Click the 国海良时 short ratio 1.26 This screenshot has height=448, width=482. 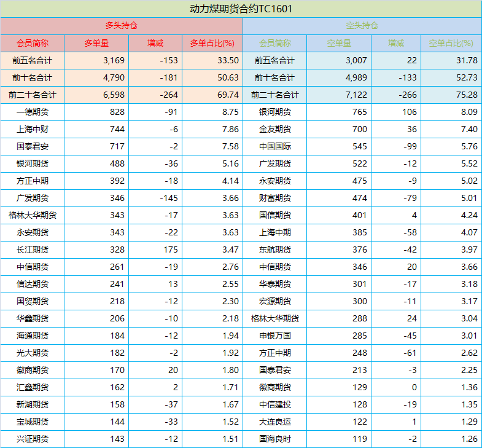[x=469, y=439]
